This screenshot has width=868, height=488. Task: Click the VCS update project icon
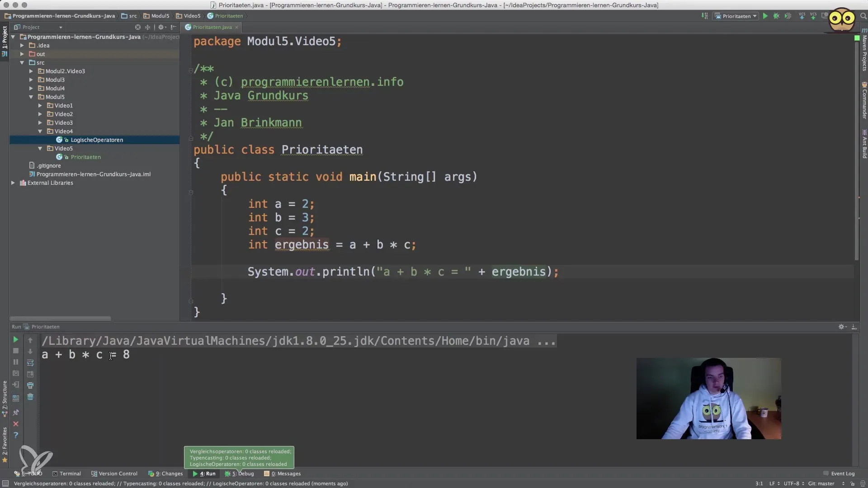[802, 16]
